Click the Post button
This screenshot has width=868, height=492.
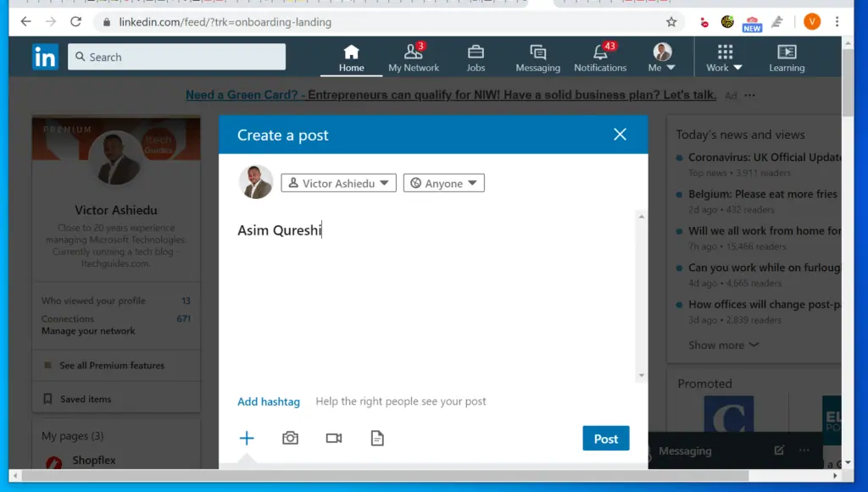click(605, 438)
